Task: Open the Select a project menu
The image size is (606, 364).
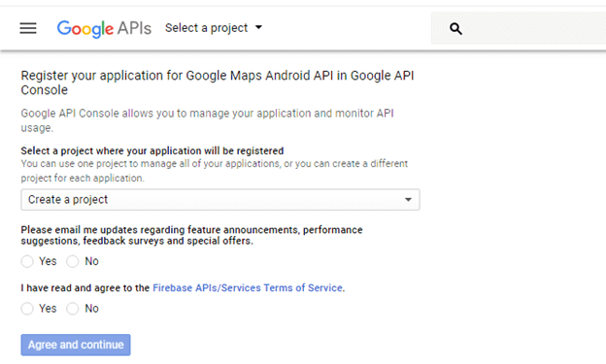Action: coord(214,28)
